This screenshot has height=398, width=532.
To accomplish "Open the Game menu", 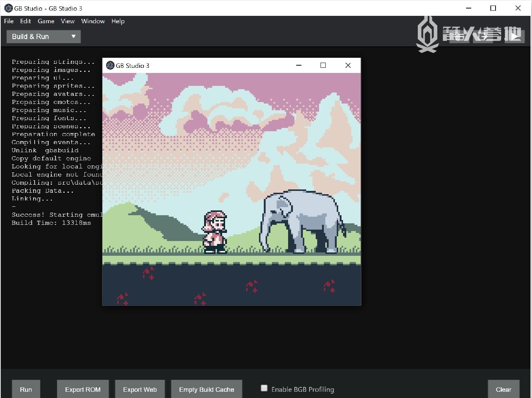I will [x=46, y=21].
